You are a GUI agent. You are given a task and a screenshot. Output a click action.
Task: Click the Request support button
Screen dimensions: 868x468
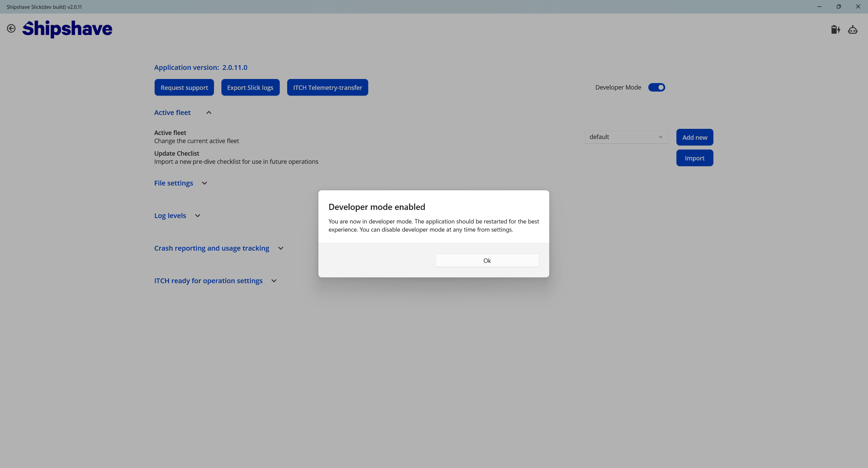184,87
